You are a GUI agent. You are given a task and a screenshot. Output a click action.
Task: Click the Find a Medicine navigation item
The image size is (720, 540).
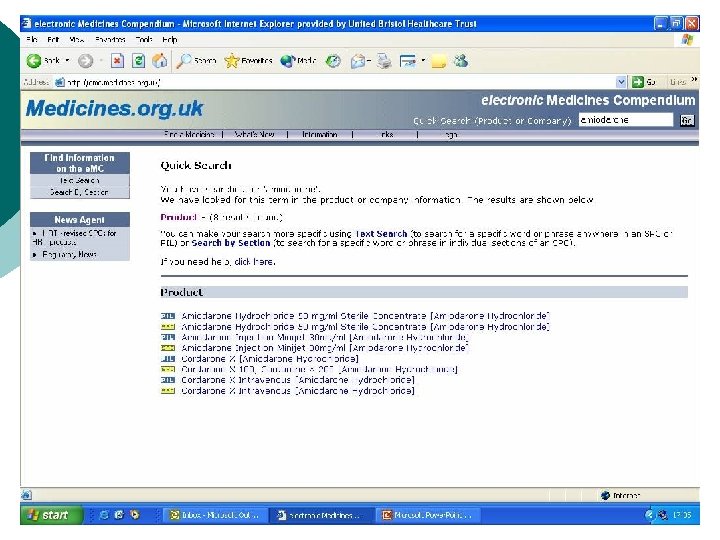click(189, 135)
